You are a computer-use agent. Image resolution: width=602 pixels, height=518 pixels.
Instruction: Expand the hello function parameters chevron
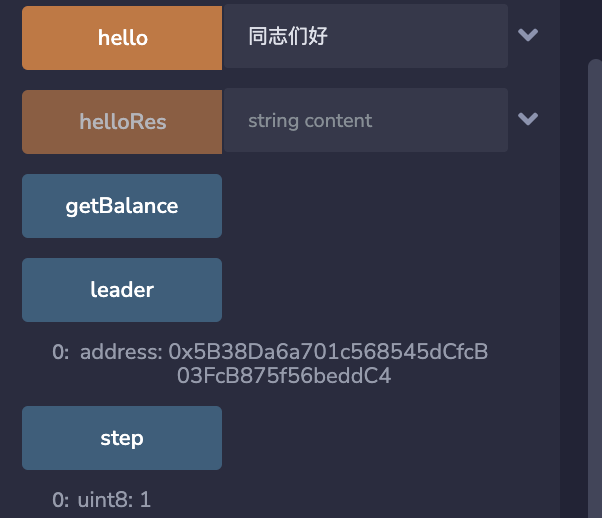click(x=528, y=35)
